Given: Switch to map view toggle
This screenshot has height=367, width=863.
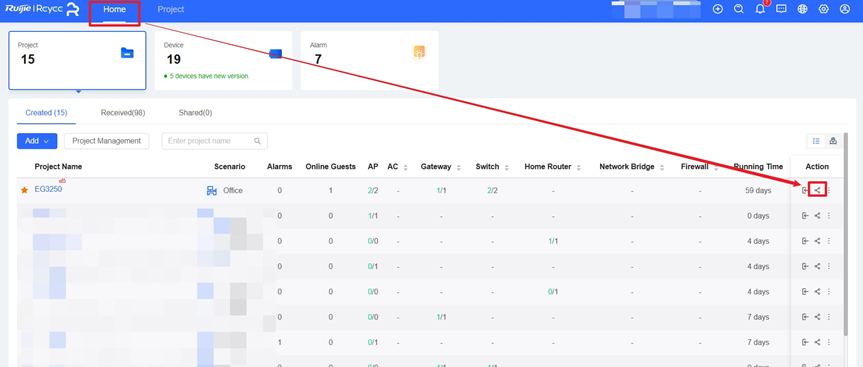Looking at the screenshot, I should tap(833, 141).
